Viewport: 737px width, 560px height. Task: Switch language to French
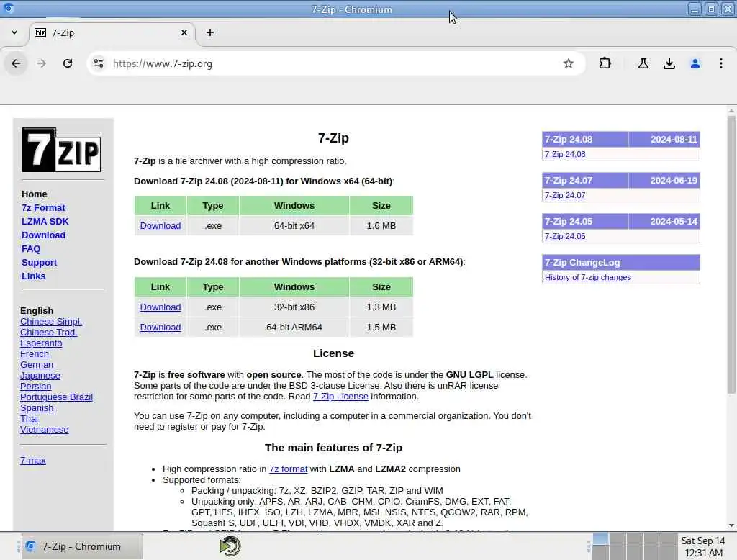click(35, 354)
